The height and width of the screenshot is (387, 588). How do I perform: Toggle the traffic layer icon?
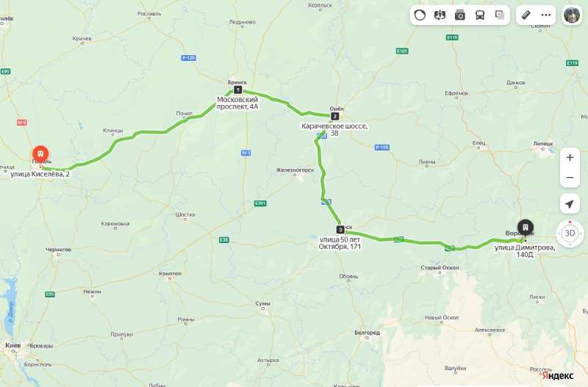[420, 15]
